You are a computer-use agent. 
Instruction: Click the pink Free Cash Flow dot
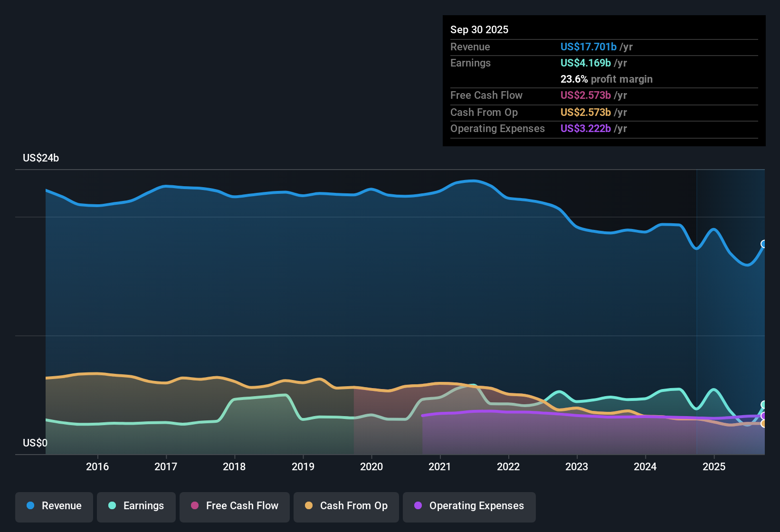195,506
